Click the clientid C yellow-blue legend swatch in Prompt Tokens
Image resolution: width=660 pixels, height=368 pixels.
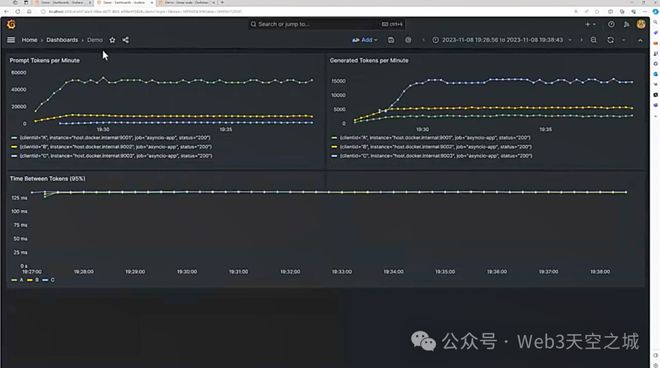coord(14,156)
